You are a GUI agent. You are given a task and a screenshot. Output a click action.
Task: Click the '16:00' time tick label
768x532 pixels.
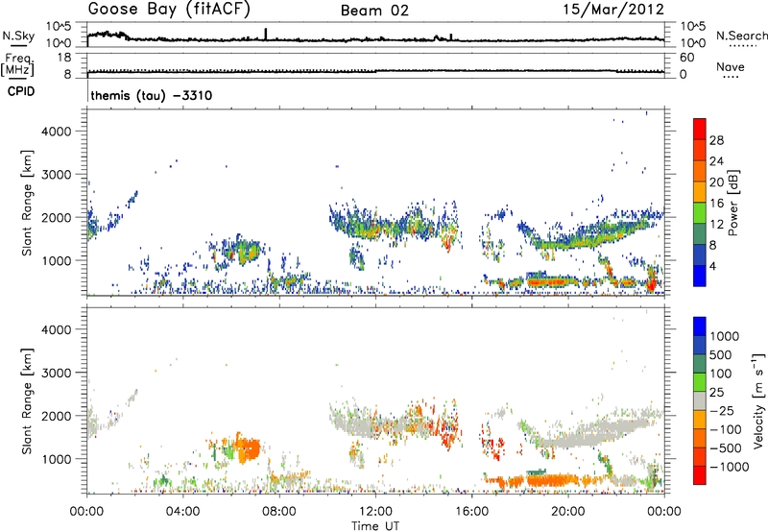pos(471,512)
